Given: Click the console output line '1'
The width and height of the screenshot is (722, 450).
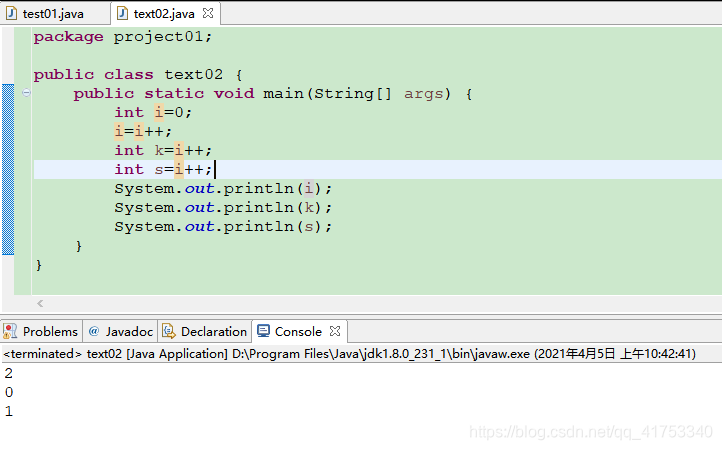Looking at the screenshot, I should point(9,411).
